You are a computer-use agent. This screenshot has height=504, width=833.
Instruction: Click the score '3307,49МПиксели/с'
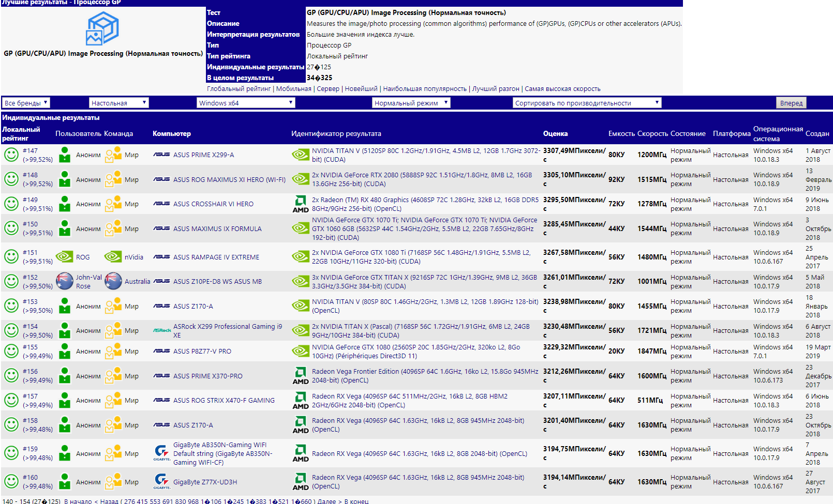coord(574,155)
